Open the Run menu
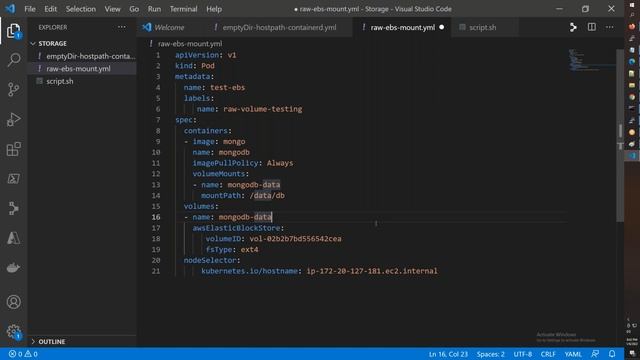The height and width of the screenshot is (360, 640). pyautogui.click(x=154, y=9)
